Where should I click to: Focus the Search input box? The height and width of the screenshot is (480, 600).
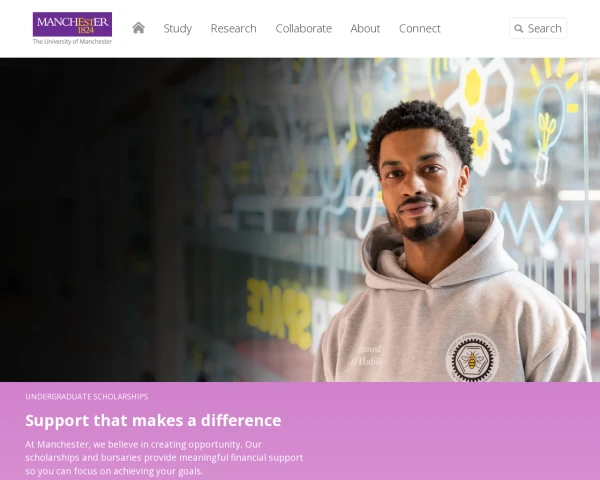538,28
